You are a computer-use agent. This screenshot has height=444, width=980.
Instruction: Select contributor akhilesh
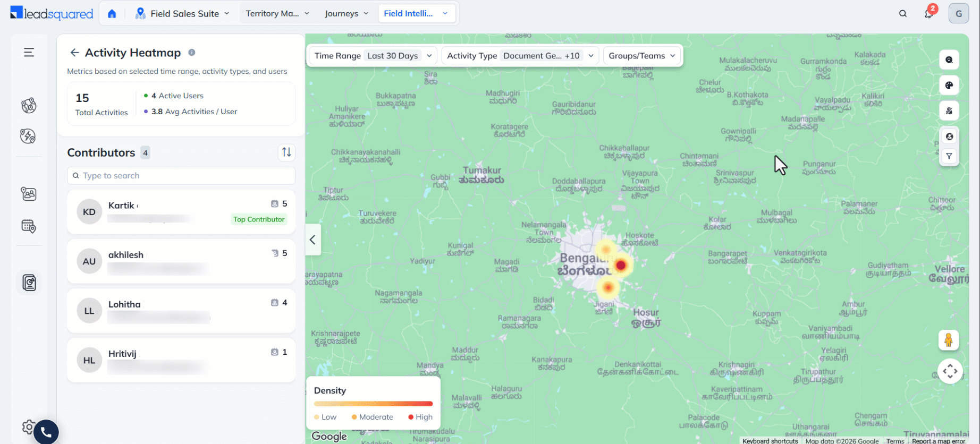click(181, 261)
